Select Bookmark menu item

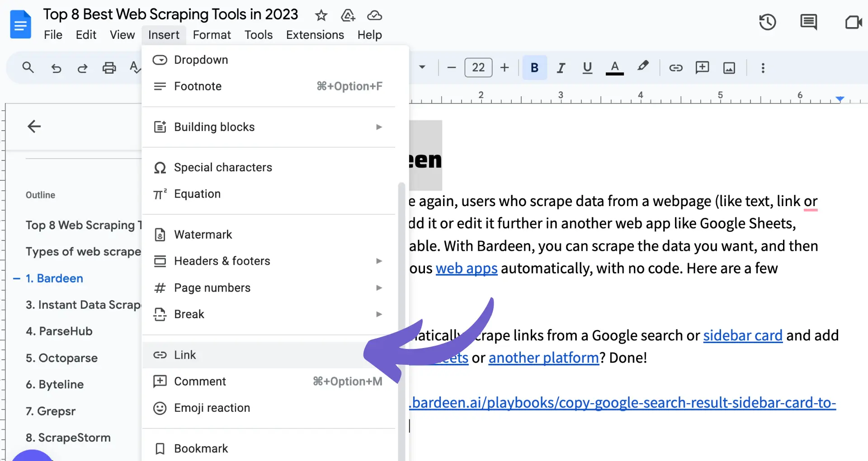[x=269, y=448]
